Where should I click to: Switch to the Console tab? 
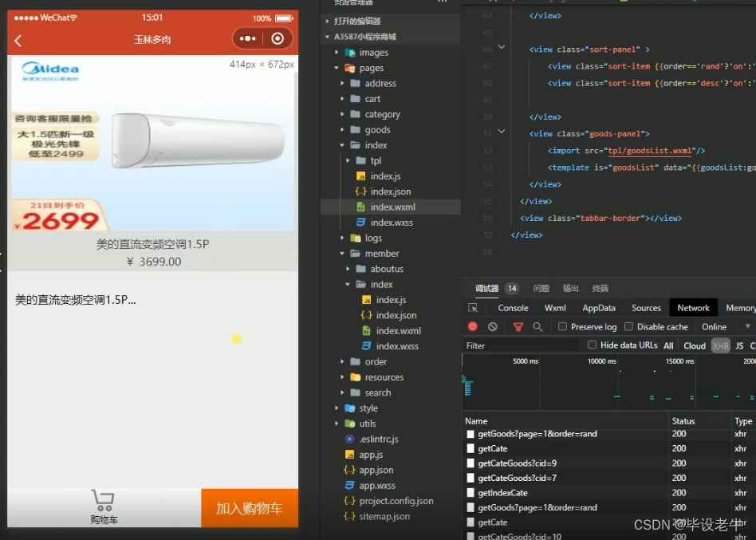coord(513,308)
